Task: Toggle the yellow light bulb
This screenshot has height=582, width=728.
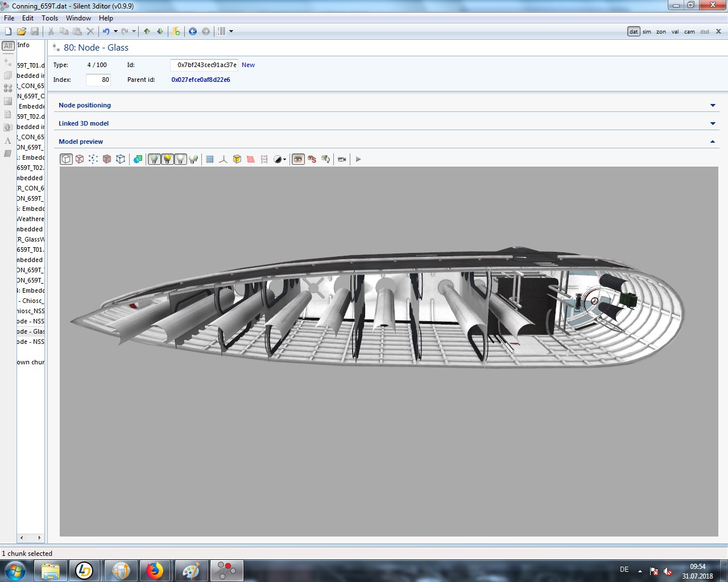Action: (167, 159)
